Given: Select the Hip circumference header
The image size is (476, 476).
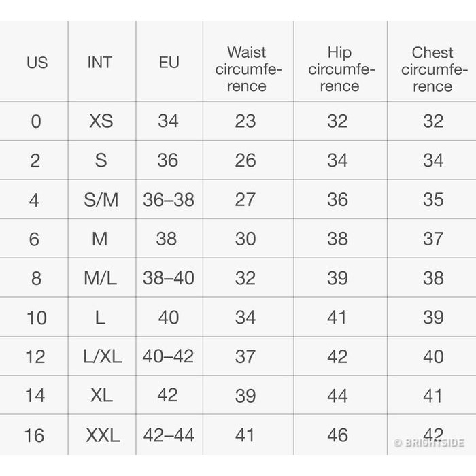Looking at the screenshot, I should [339, 69].
